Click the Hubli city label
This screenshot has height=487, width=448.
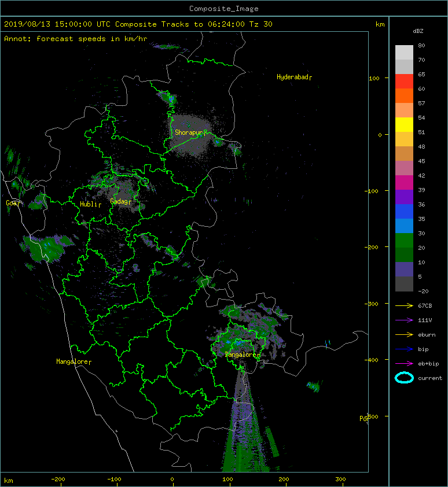90,204
